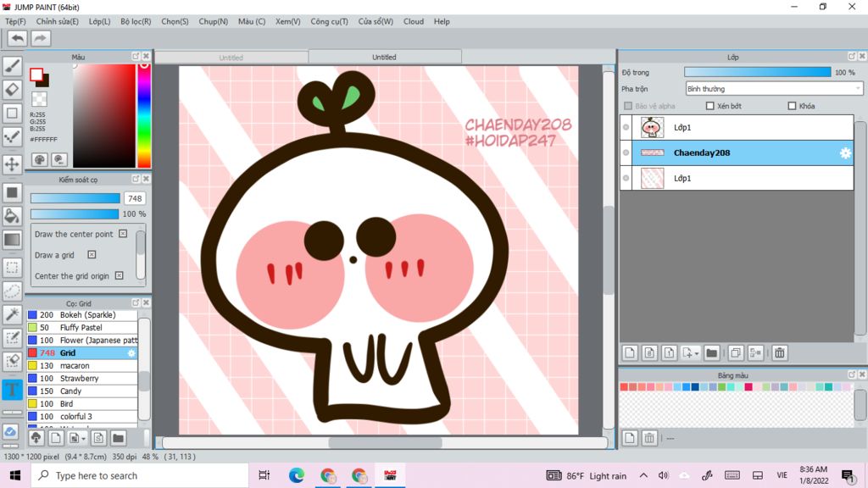Choose the Select Pen tool

coord(12,338)
